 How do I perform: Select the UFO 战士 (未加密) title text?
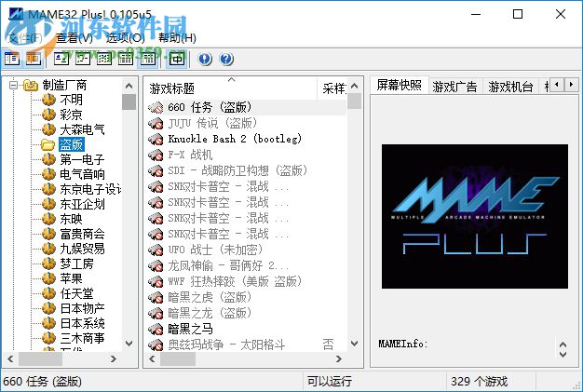pyautogui.click(x=215, y=250)
